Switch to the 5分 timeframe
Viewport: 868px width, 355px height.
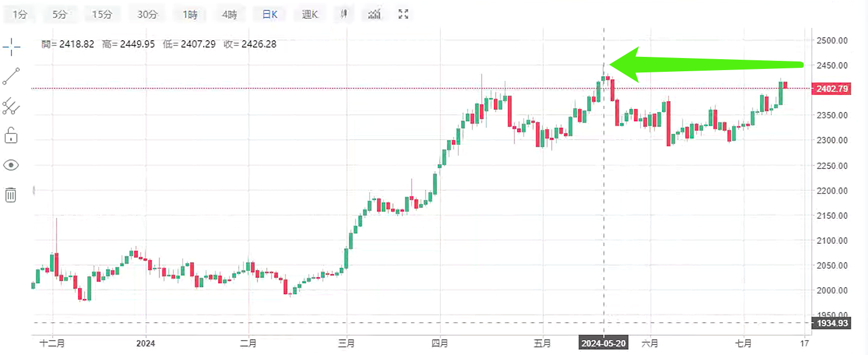(60, 15)
